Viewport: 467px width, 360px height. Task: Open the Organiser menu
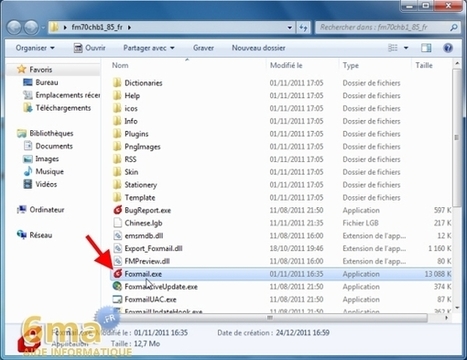pyautogui.click(x=35, y=48)
